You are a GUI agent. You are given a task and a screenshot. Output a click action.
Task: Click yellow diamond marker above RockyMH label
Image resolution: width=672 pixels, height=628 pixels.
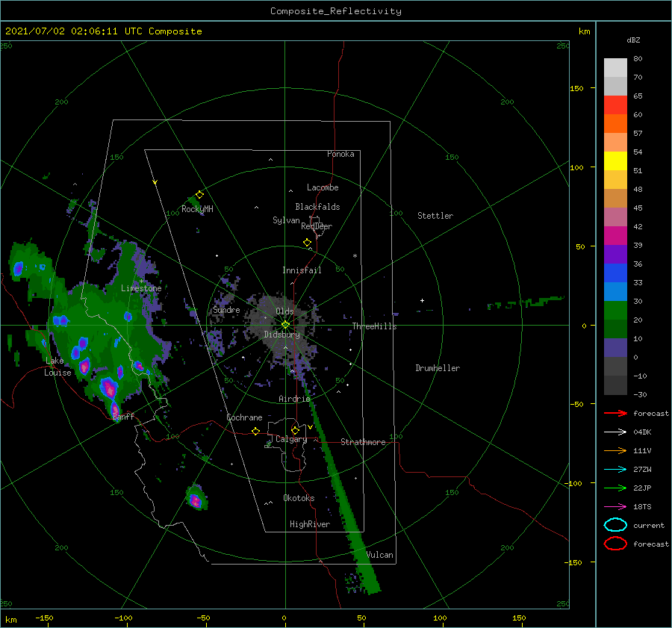(199, 195)
